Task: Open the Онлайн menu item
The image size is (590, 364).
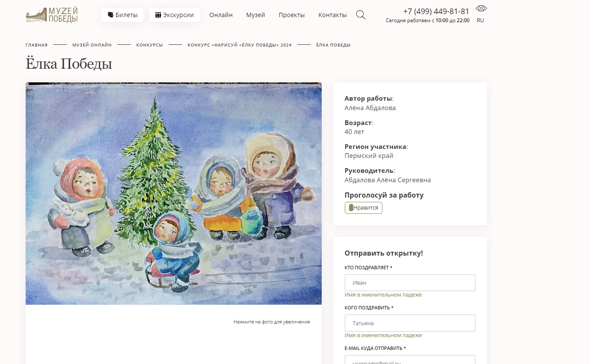Action: pyautogui.click(x=221, y=15)
